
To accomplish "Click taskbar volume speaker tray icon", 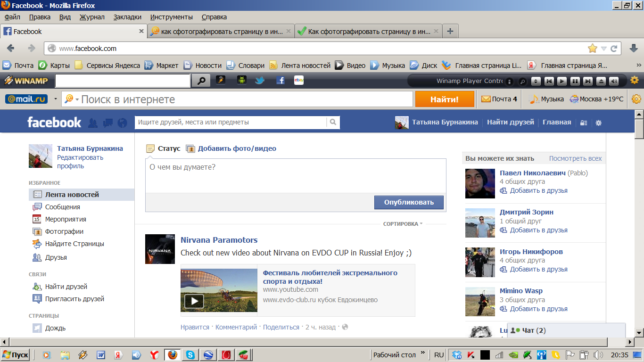I will [x=598, y=354].
